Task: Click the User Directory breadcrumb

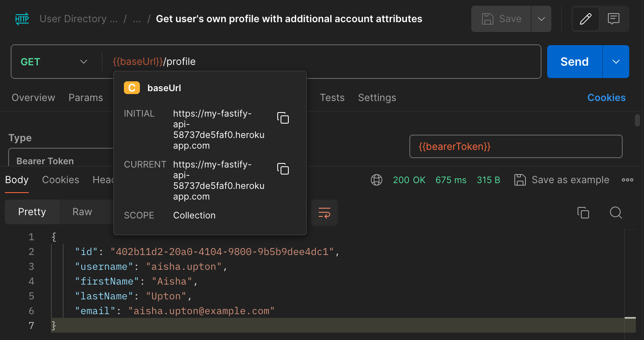Action: tap(79, 19)
